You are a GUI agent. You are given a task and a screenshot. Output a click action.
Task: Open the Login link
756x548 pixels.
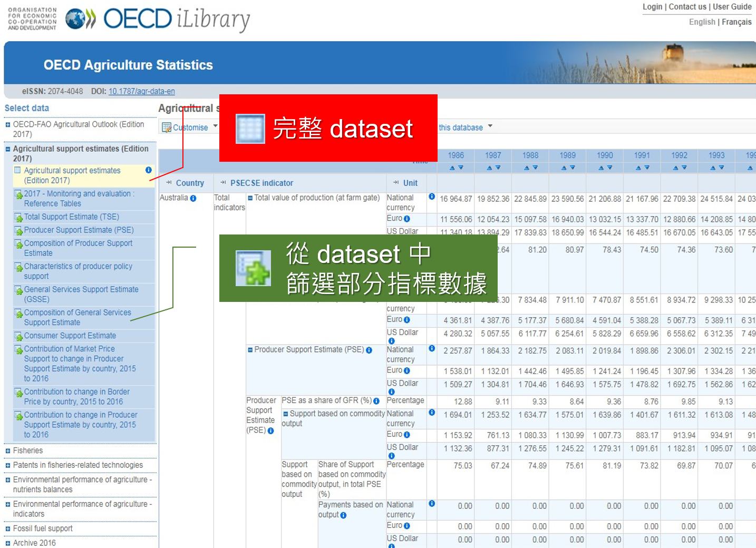(x=652, y=7)
